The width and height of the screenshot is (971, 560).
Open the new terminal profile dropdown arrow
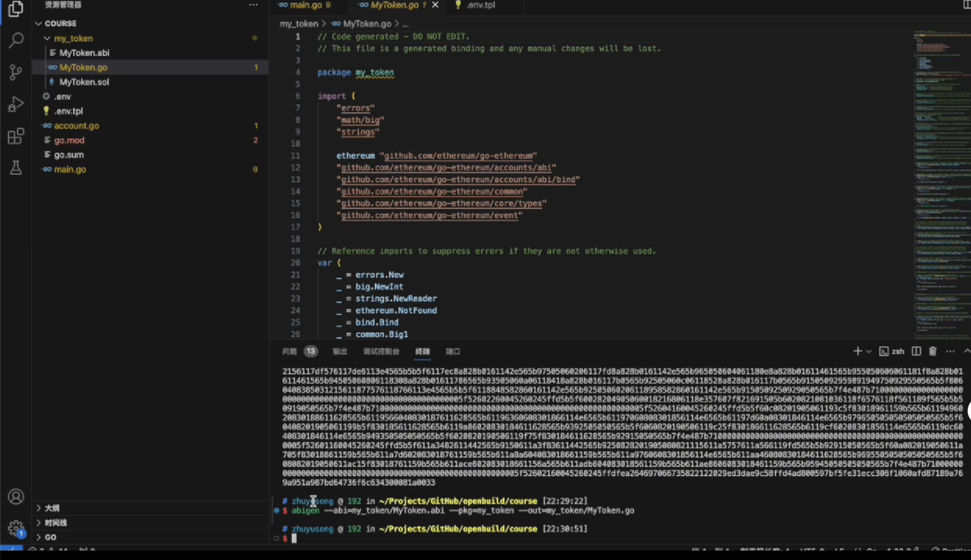click(869, 352)
